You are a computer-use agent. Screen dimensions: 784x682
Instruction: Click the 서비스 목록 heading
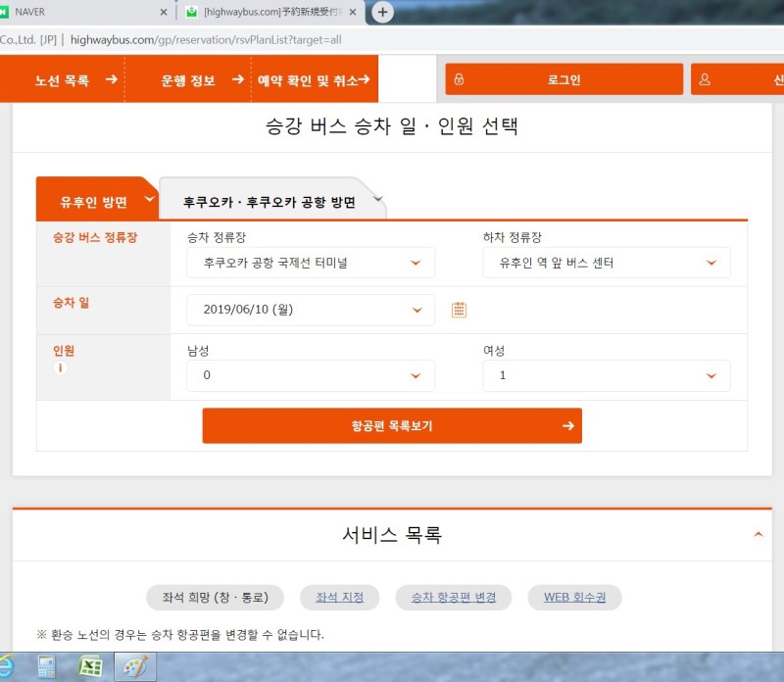coord(392,535)
